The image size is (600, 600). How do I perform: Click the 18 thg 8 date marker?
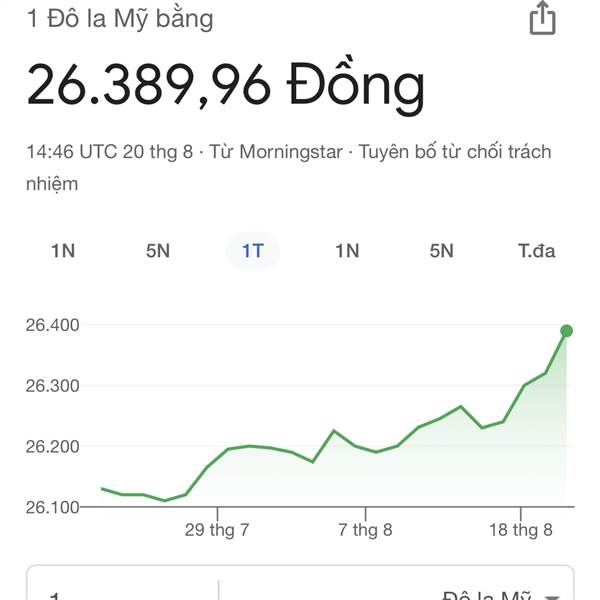point(521,530)
